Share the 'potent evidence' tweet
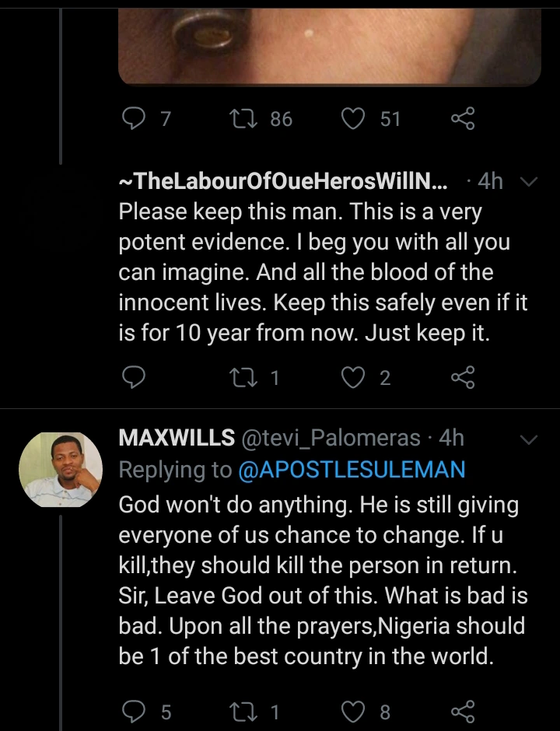This screenshot has height=731, width=560. [463, 378]
